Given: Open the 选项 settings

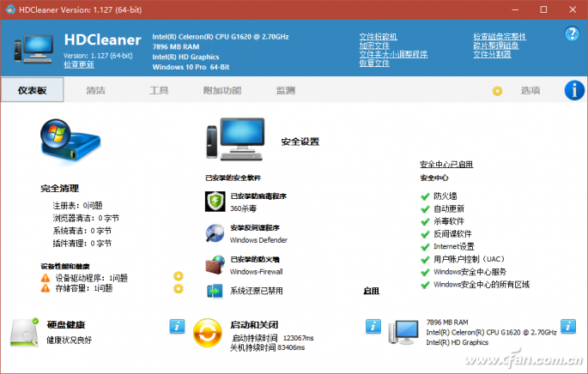Looking at the screenshot, I should [x=530, y=90].
